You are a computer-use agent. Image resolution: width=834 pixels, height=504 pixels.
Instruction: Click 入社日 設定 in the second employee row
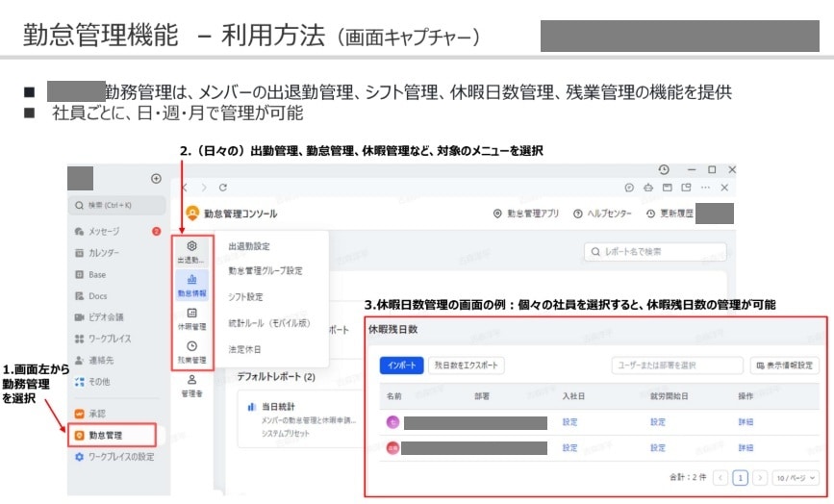pyautogui.click(x=569, y=447)
